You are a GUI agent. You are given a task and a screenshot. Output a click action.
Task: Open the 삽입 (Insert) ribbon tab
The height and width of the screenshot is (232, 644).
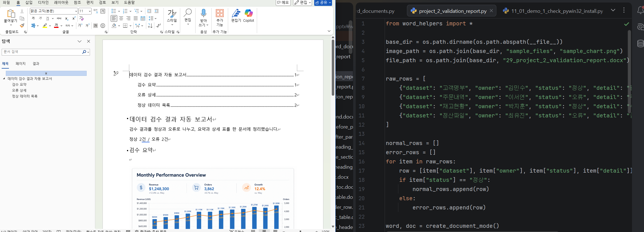point(29,3)
